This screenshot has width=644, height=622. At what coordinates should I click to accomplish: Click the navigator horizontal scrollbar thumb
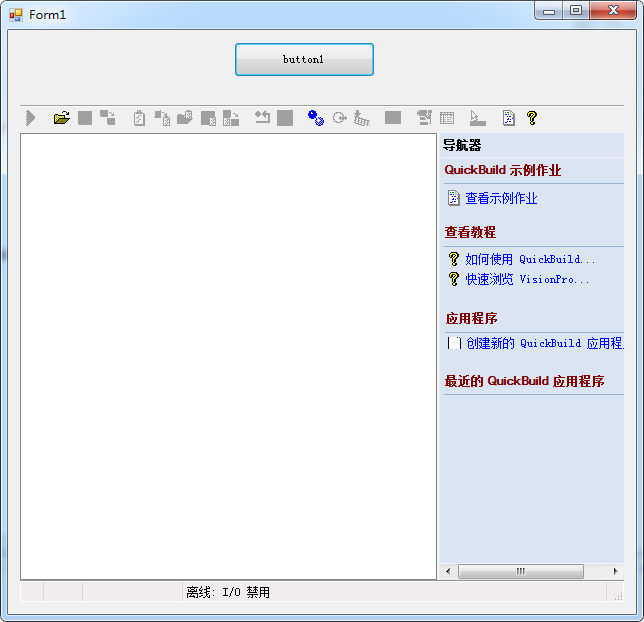pyautogui.click(x=520, y=571)
